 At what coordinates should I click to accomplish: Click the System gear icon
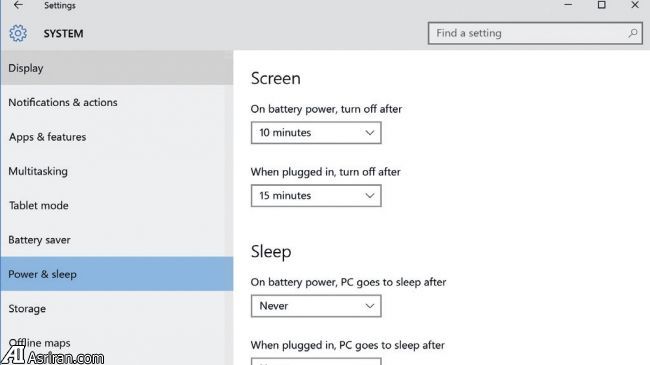pyautogui.click(x=18, y=33)
